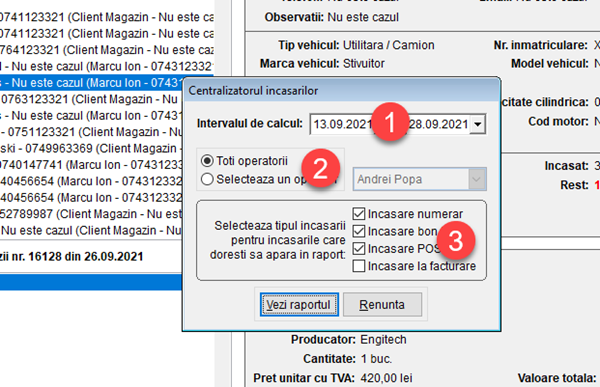Open the Intervalul de calcul date dropdown arrow
The image size is (600, 387).
pos(478,124)
